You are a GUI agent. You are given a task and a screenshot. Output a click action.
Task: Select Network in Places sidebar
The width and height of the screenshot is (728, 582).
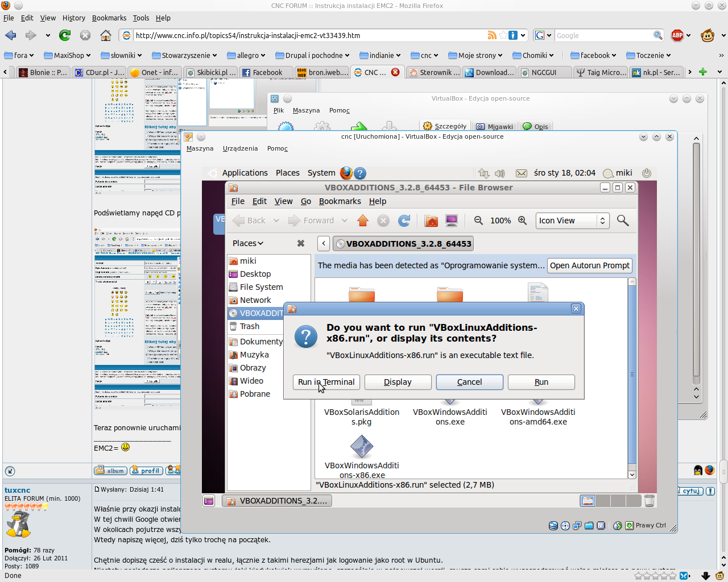coord(255,300)
